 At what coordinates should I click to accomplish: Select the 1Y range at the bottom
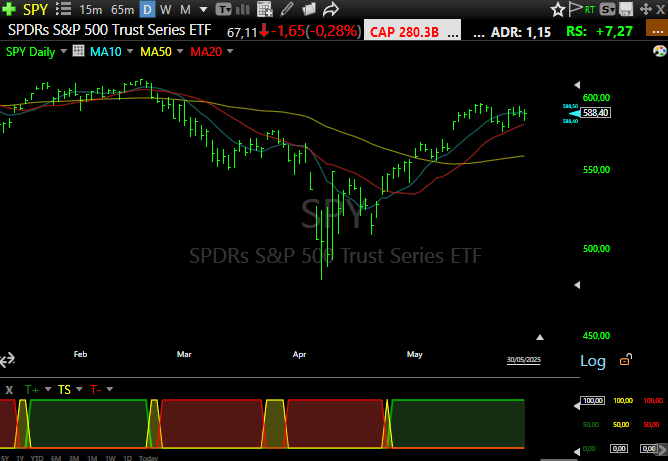coord(20,458)
